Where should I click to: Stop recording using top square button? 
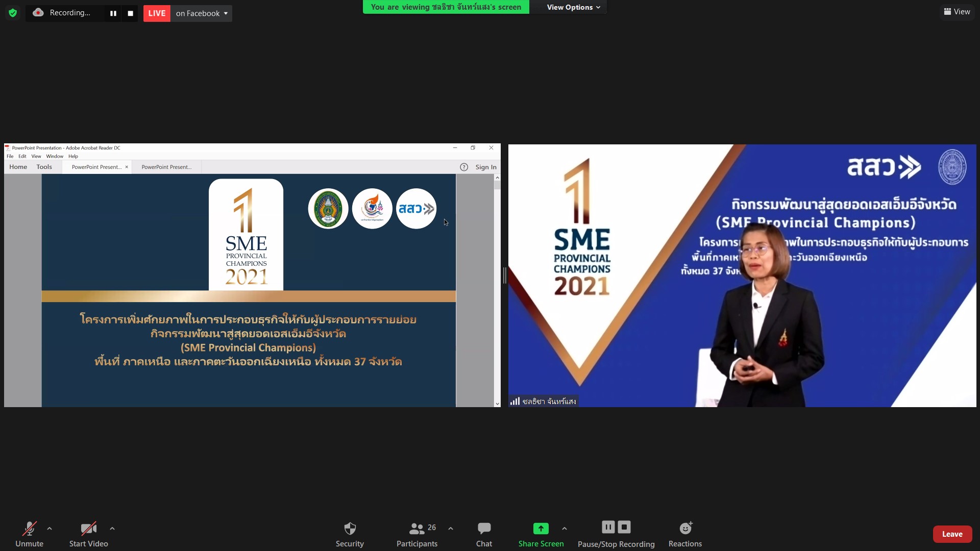[130, 13]
